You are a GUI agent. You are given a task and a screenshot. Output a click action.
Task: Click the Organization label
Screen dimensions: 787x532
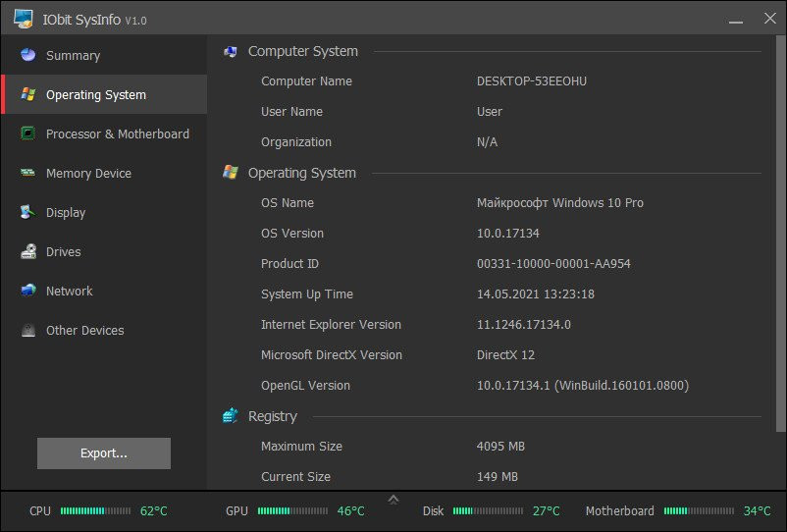(296, 142)
